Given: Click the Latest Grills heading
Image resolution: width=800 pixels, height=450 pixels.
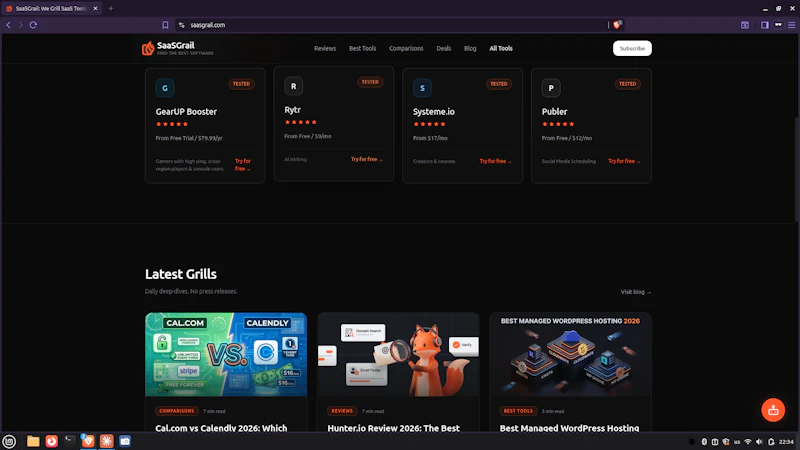Looking at the screenshot, I should (x=181, y=274).
